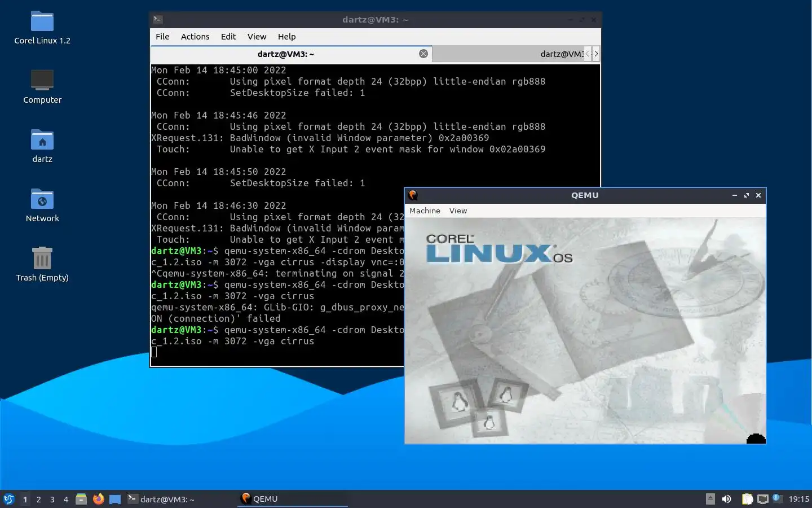
Task: Click the terminal cursor at the prompt
Action: (154, 352)
